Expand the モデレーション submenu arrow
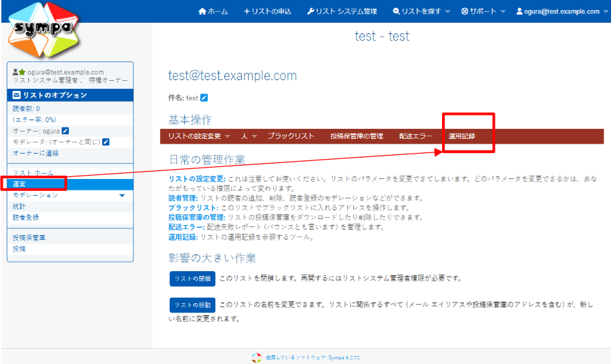Viewport: 611px width, 364px height. coord(122,195)
